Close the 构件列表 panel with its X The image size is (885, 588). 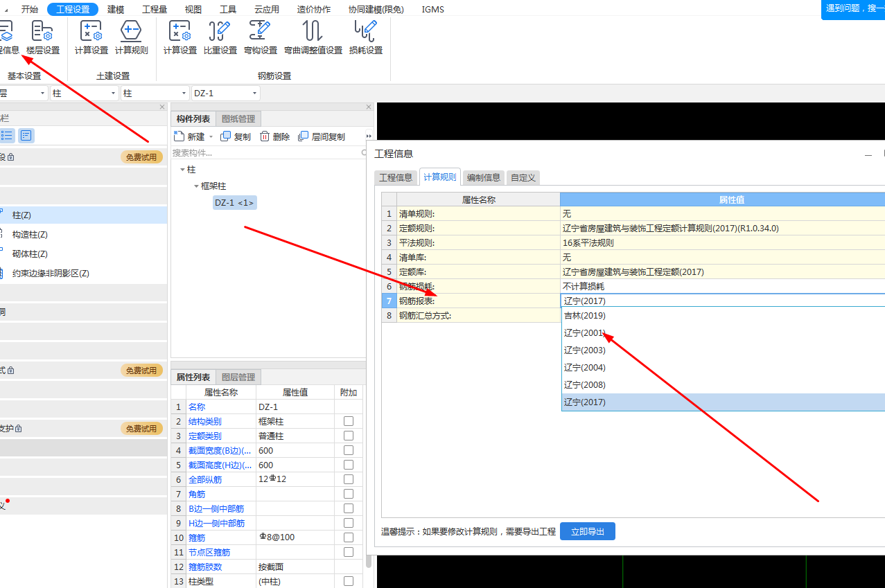click(x=369, y=107)
